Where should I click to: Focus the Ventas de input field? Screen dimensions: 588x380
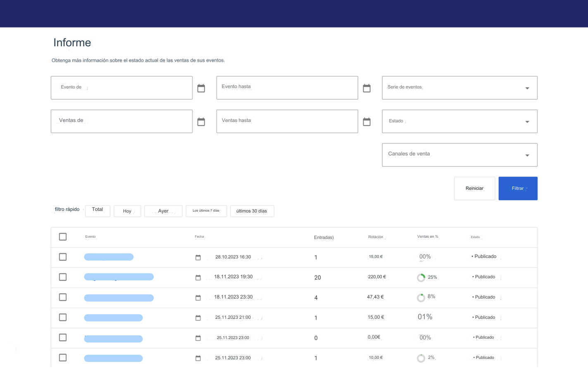click(x=121, y=122)
